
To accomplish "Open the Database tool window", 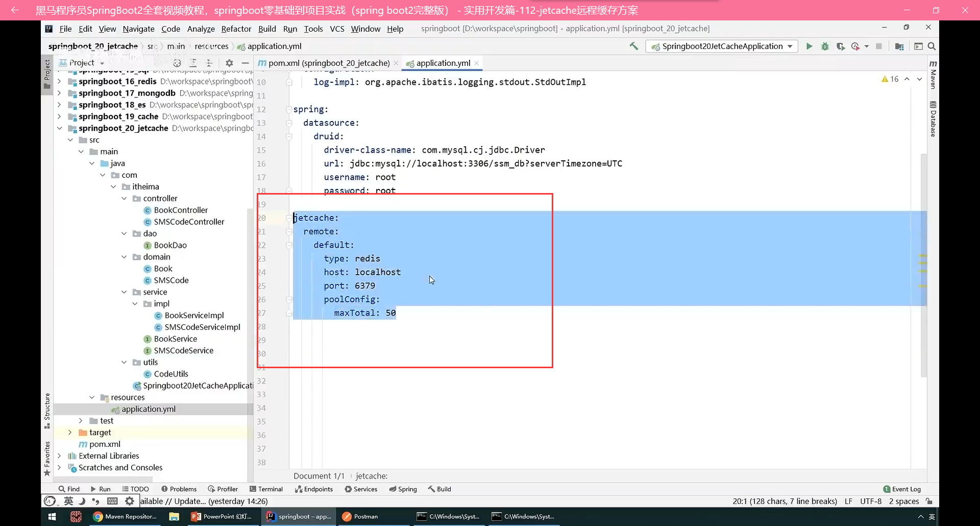I will tap(933, 118).
